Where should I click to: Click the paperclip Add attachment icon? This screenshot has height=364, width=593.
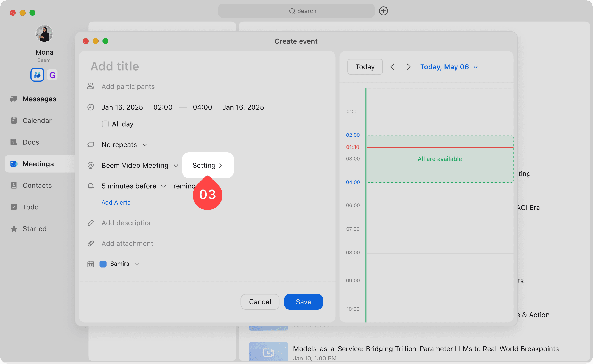[91, 243]
